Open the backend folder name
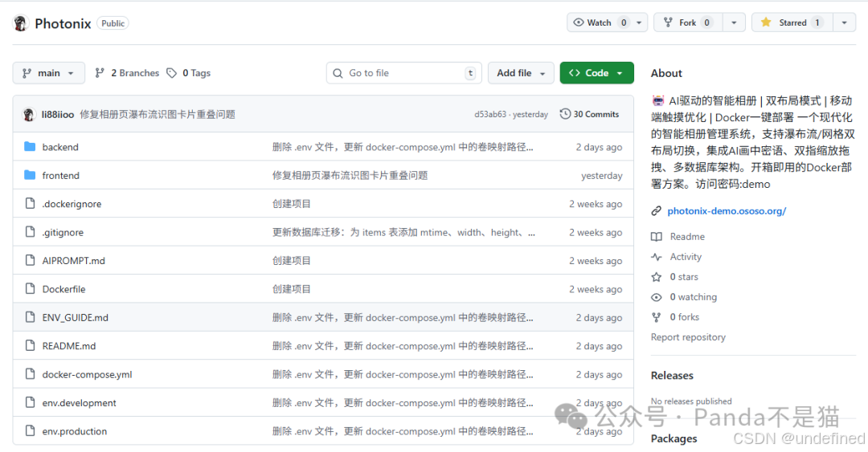The width and height of the screenshot is (868, 452). (x=60, y=147)
